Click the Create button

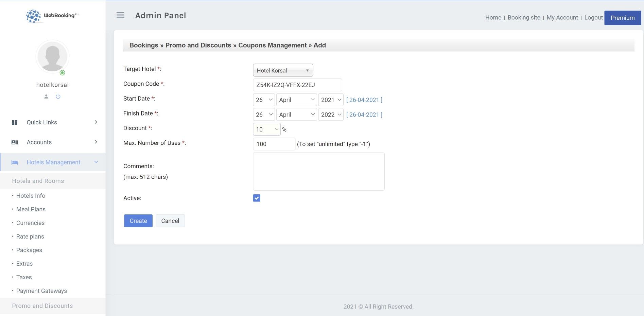pyautogui.click(x=138, y=221)
